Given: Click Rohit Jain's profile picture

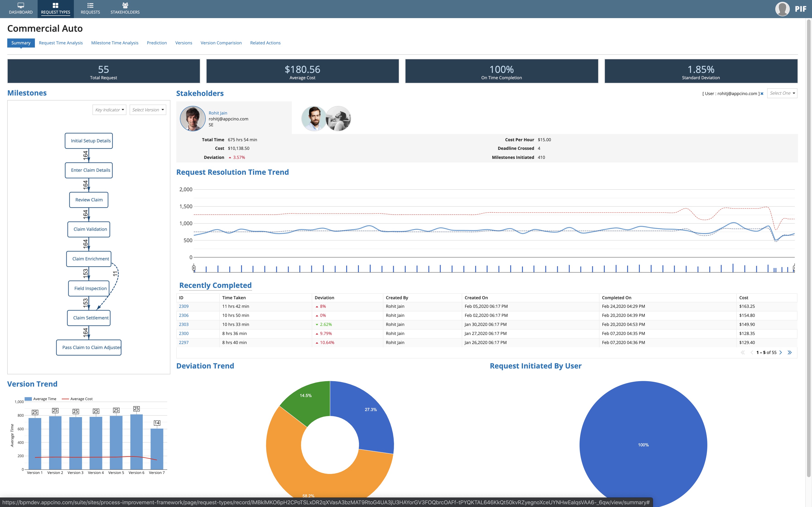Looking at the screenshot, I should [x=193, y=118].
